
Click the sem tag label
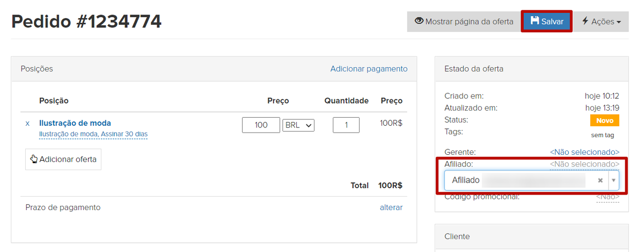602,135
